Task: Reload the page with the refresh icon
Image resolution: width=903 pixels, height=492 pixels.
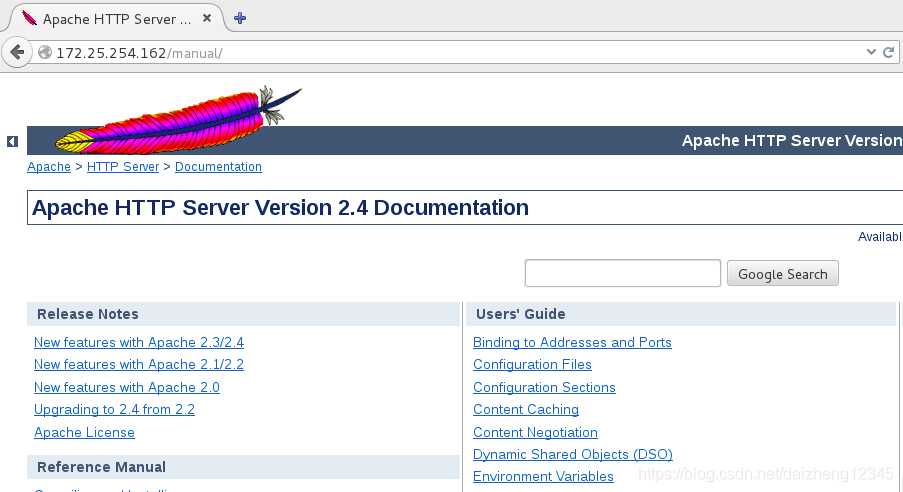Action: (x=889, y=52)
